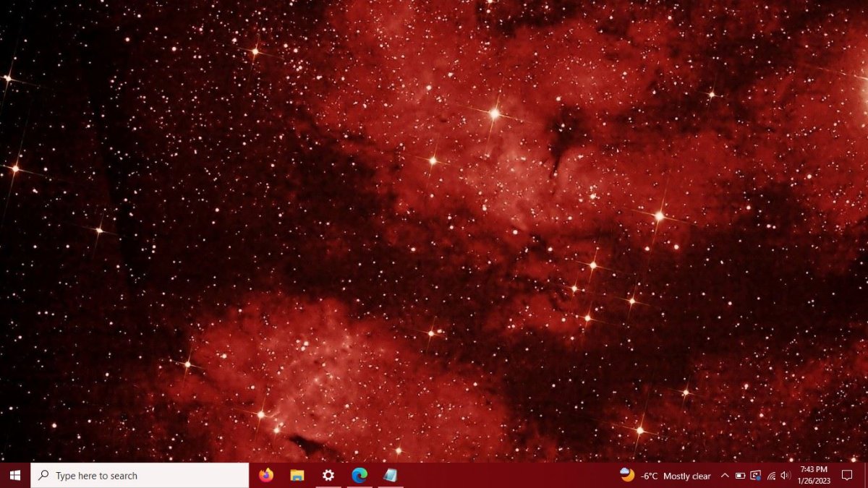Launch Microsoft Edge from the taskbar
The height and width of the screenshot is (488, 868).
click(x=359, y=476)
